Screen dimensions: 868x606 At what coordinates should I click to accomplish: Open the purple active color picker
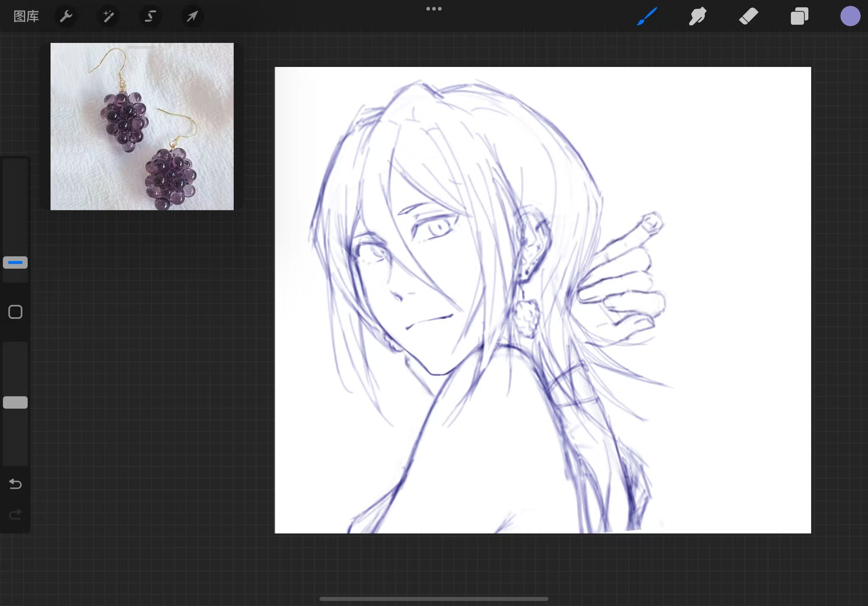[850, 17]
